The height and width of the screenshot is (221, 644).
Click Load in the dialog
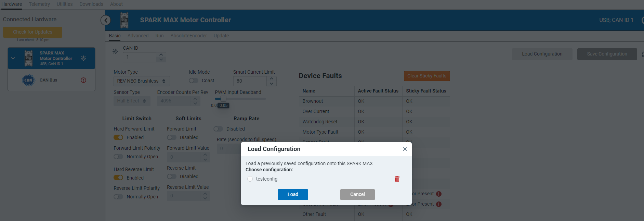tap(293, 194)
